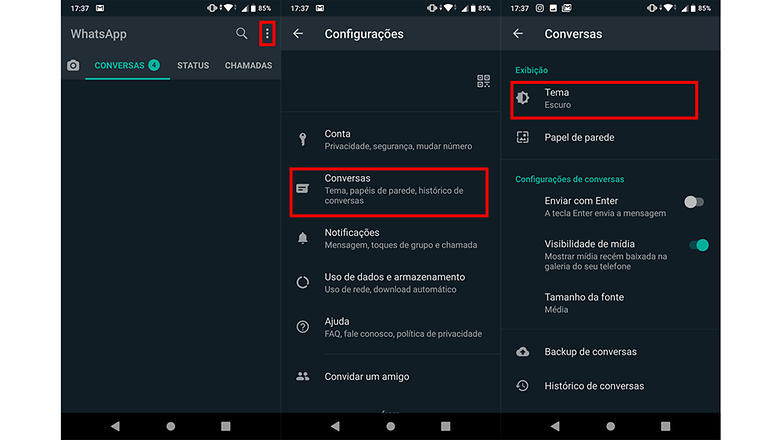Click the Instagram notification icon in status bar
Image resolution: width=782 pixels, height=440 pixels.
coord(540,8)
